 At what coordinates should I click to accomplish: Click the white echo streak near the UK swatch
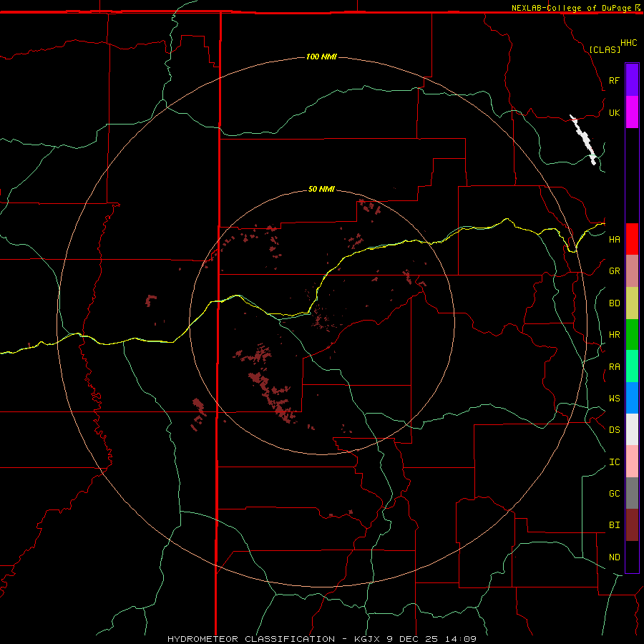[584, 140]
